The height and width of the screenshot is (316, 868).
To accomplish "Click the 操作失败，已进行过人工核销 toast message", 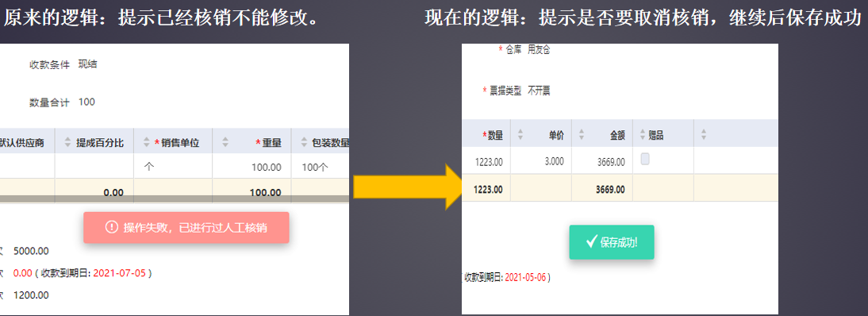I will point(186,227).
